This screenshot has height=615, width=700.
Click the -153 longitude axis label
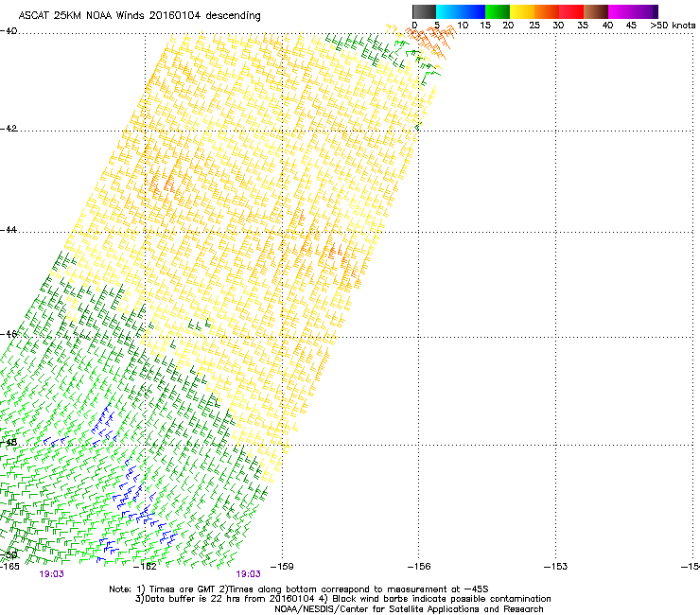[555, 567]
